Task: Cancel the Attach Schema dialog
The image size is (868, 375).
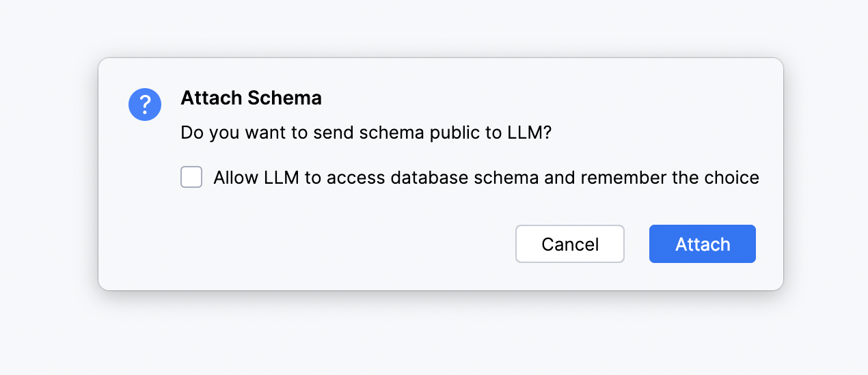Action: 569,244
